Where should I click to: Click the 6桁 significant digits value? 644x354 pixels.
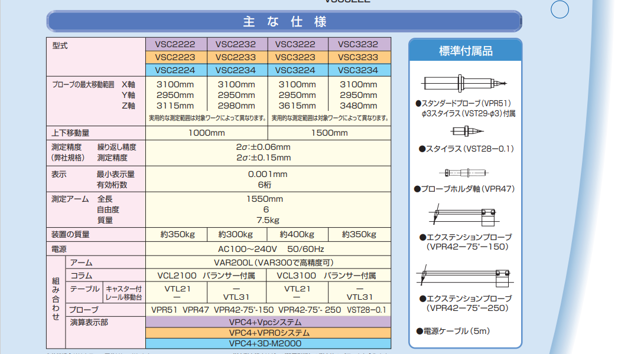[x=265, y=185]
